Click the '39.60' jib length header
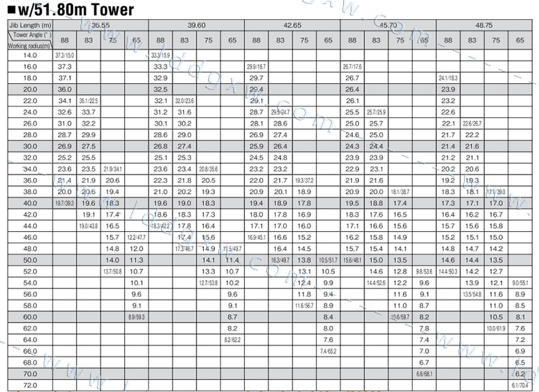This screenshot has width=539, height=392. [x=196, y=25]
